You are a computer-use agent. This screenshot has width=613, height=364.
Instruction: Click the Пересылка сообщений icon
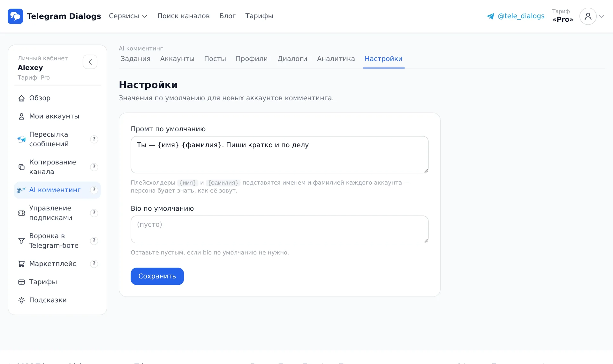(21, 139)
